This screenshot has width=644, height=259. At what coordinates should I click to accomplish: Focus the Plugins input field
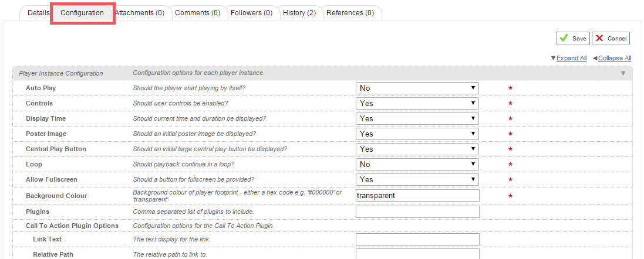[417, 212]
